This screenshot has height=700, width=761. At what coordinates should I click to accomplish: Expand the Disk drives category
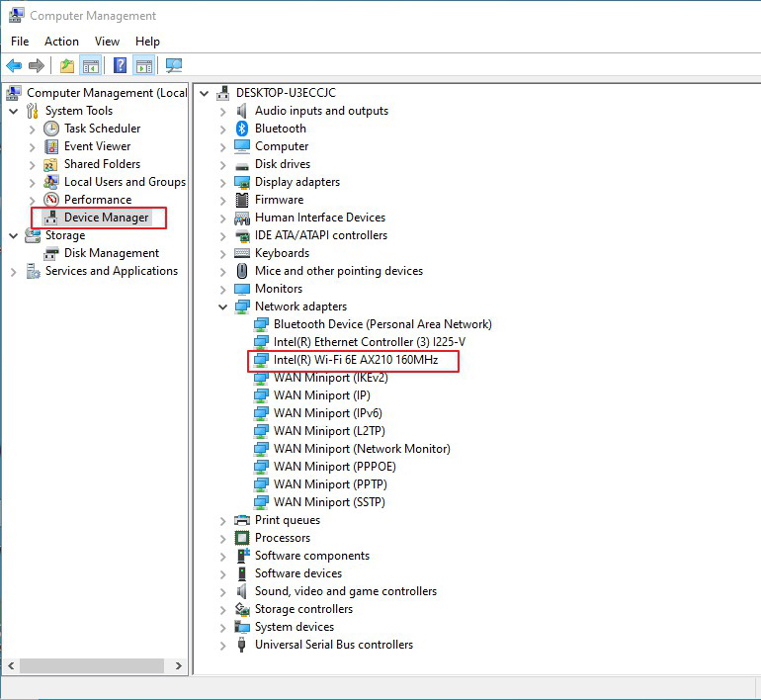coord(222,164)
